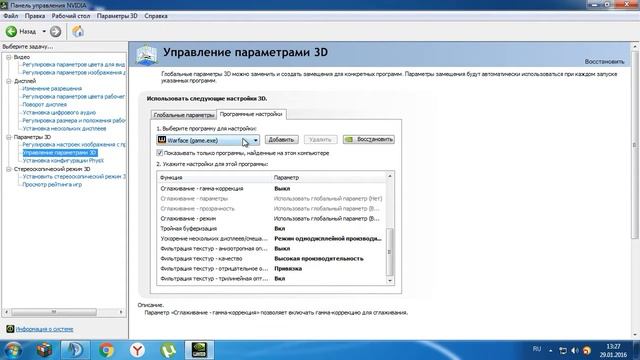This screenshot has width=640, height=360.
Task: Open the colorful cube taskbar icon
Action: [x=44, y=350]
